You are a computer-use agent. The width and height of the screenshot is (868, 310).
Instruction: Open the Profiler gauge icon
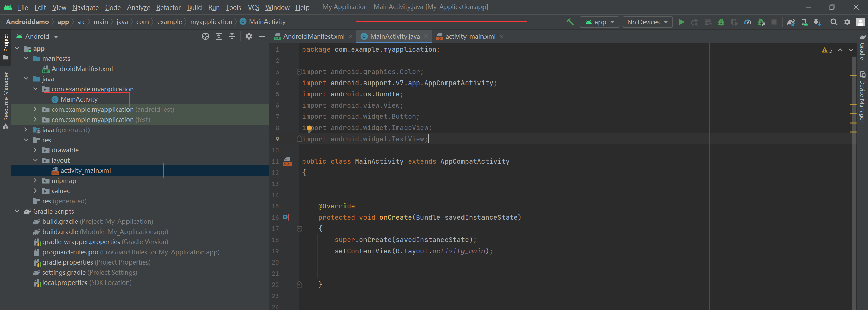(748, 22)
